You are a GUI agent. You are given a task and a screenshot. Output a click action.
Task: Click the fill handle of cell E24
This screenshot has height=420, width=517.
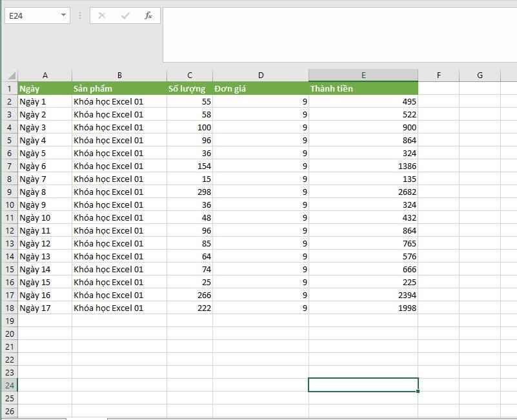[x=417, y=392]
